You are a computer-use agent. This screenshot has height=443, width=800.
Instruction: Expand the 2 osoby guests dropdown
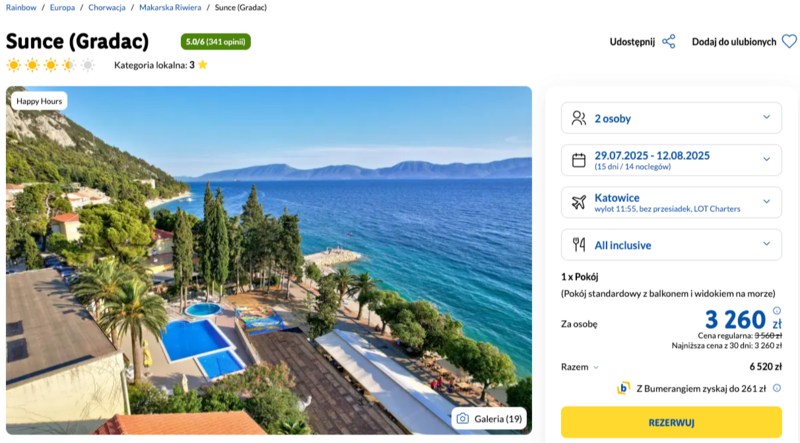click(x=671, y=118)
